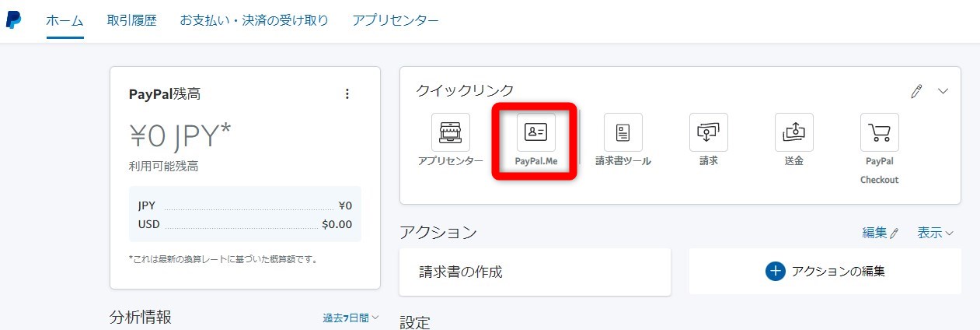
Task: Click the アクションの編集 text label
Action: pos(839,272)
